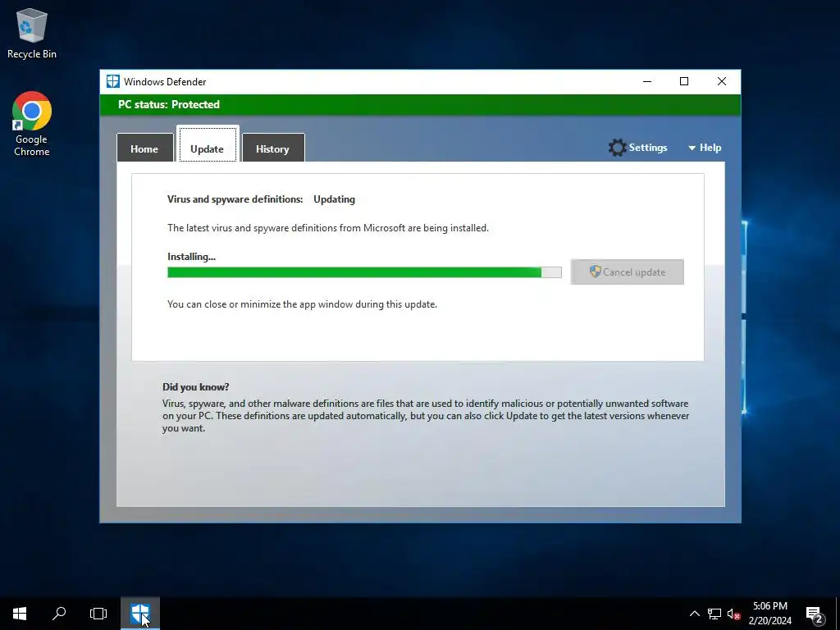Viewport: 840px width, 630px height.
Task: Click the Windows Defender title bar shield icon
Action: click(x=113, y=81)
